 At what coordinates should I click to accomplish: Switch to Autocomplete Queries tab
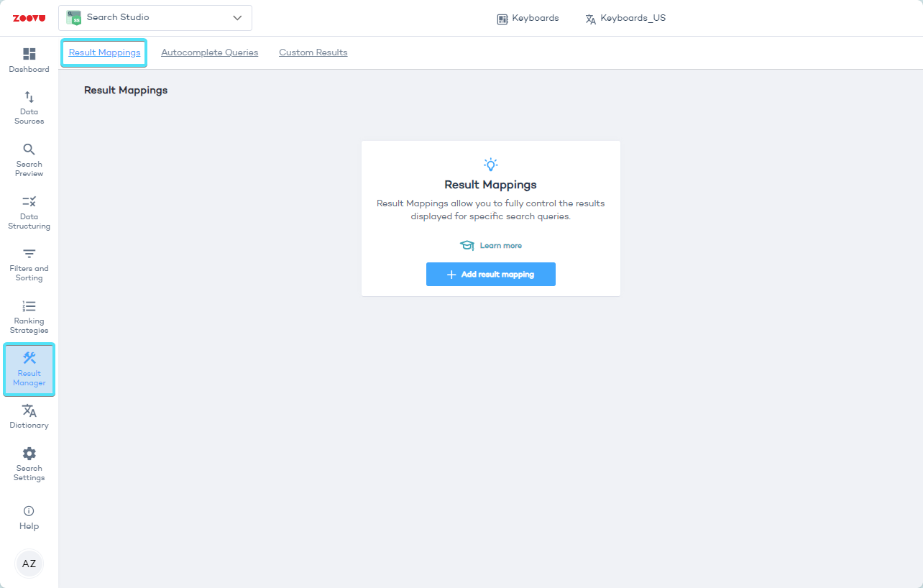[x=209, y=52]
